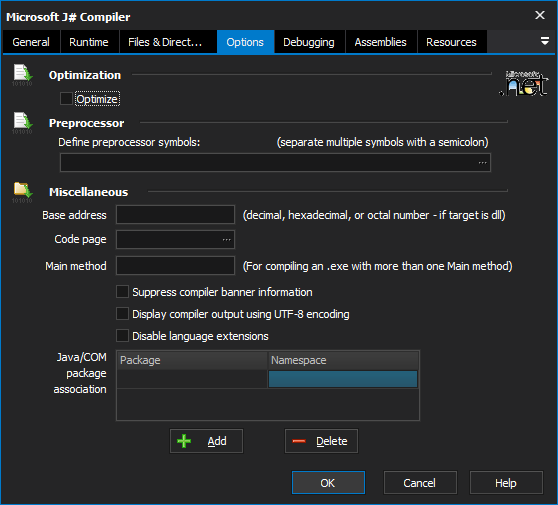Open the Assemblies tab
Viewport: 558px width, 505px height.
pyautogui.click(x=380, y=42)
